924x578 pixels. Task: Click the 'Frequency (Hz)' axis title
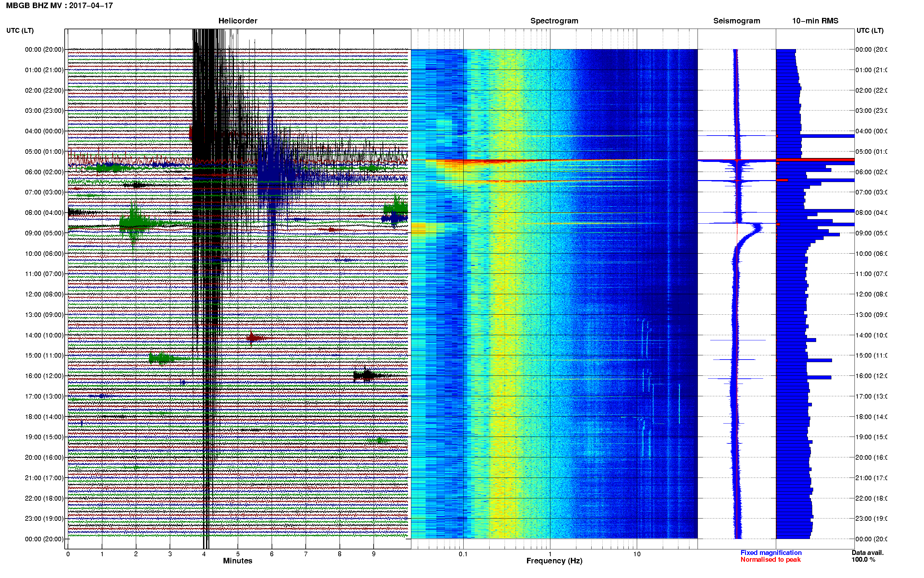[x=554, y=561]
